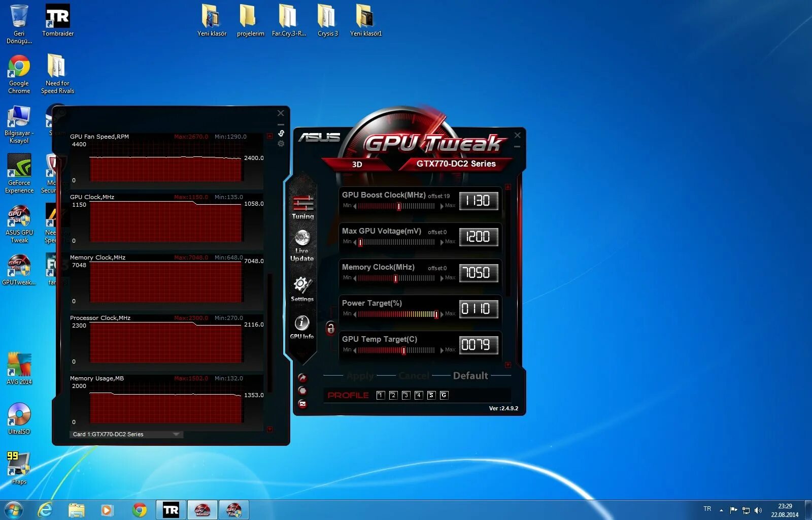This screenshot has width=812, height=520.
Task: Launch Internet Explorer from the taskbar
Action: 45,510
